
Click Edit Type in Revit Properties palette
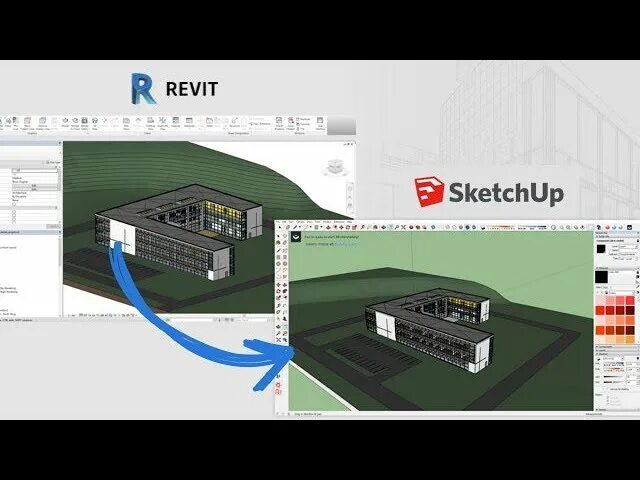click(x=53, y=162)
